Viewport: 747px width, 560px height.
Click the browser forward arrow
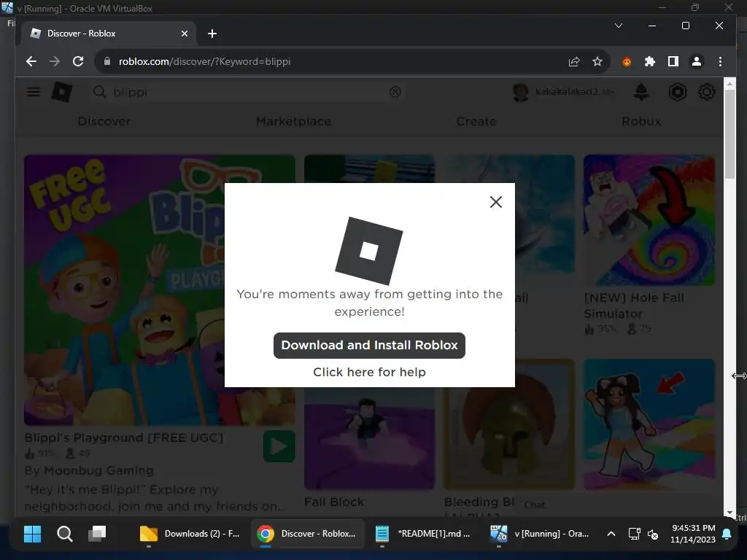55,61
